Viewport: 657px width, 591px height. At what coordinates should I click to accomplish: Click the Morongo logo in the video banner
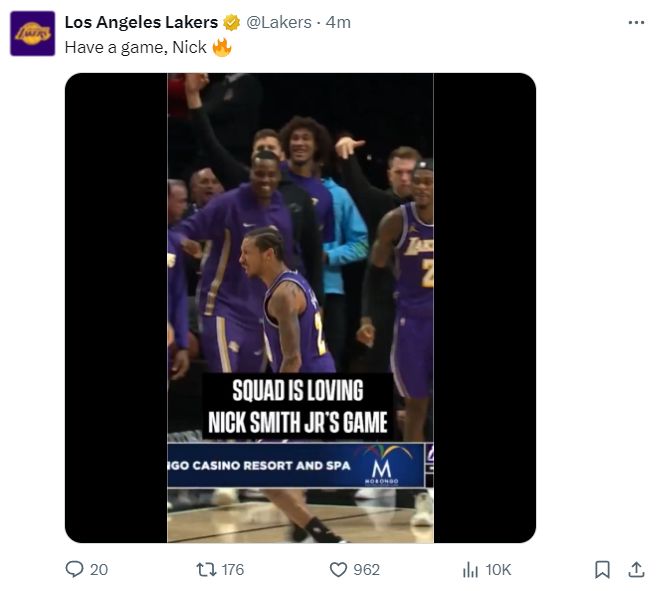click(x=378, y=468)
